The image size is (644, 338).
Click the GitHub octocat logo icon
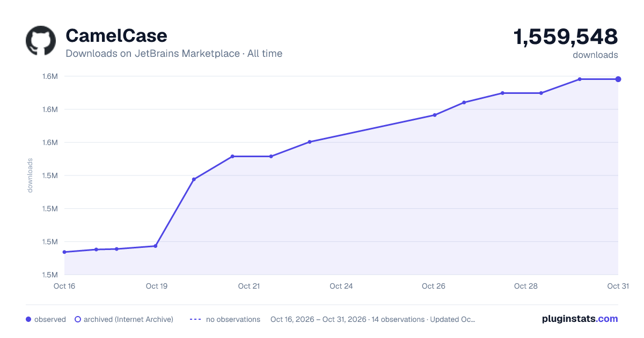41,41
